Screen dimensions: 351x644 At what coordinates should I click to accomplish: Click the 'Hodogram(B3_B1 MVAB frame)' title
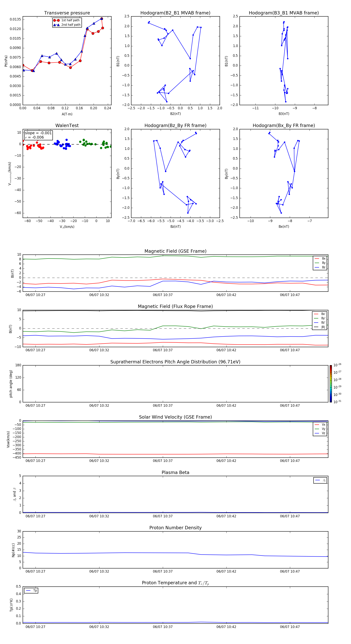(284, 13)
